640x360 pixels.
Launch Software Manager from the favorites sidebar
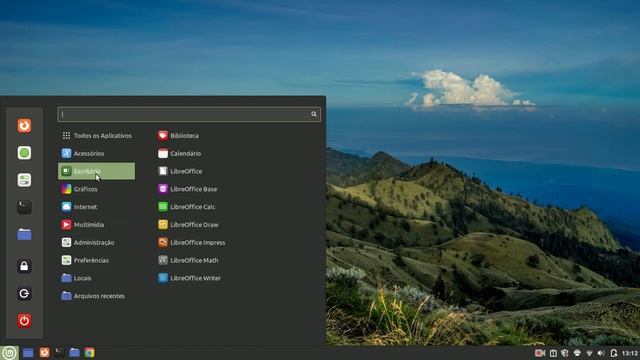(24, 153)
